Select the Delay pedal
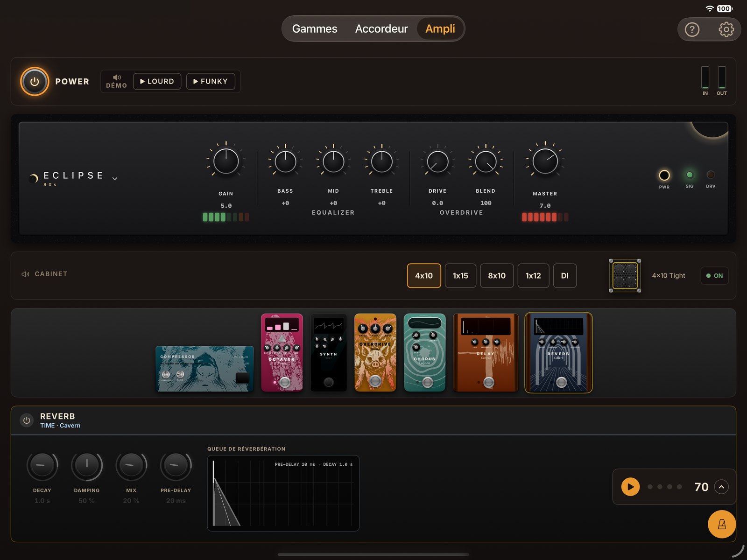747x560 pixels. pos(486,352)
